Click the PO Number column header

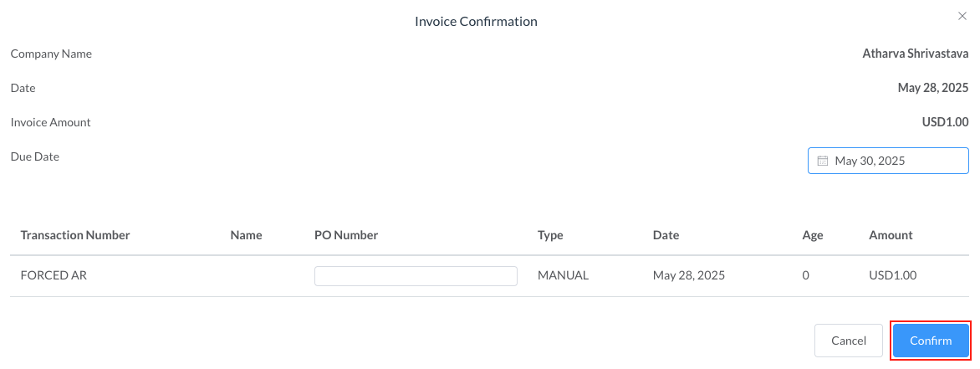pyautogui.click(x=346, y=235)
